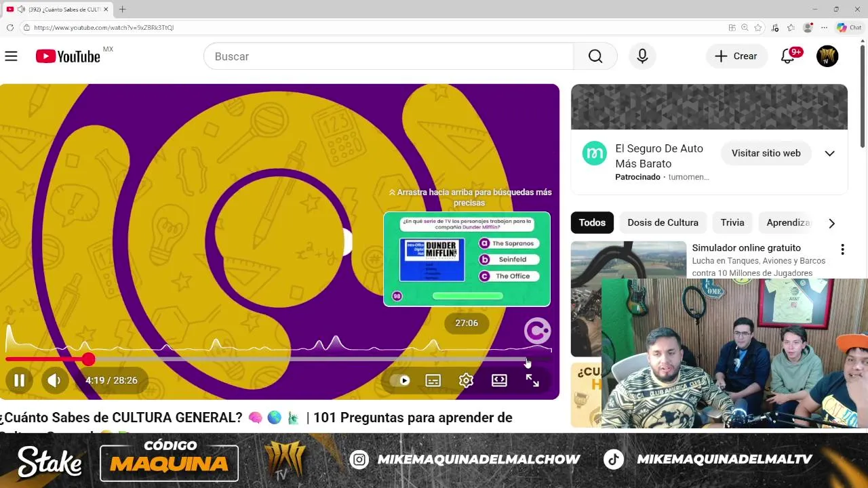This screenshot has width=868, height=488.
Task: Click the channel watermark logo in video
Action: pyautogui.click(x=537, y=331)
